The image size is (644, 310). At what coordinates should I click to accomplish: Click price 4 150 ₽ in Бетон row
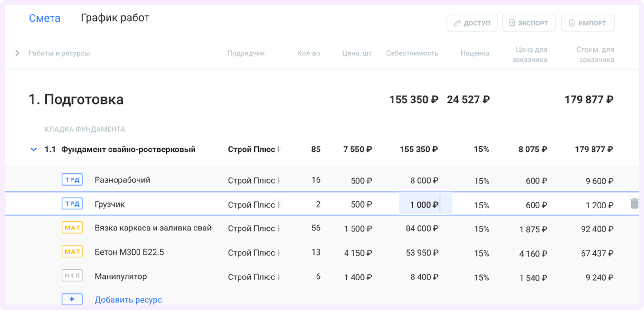pos(358,253)
